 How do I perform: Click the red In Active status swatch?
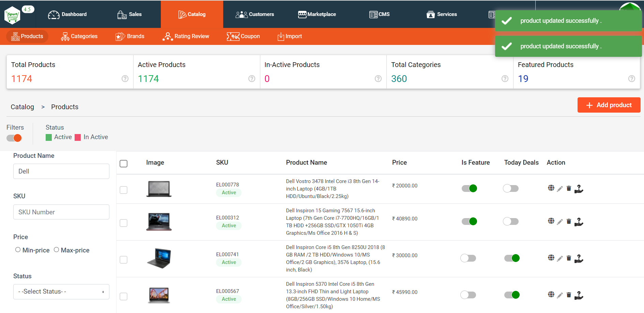(x=78, y=137)
